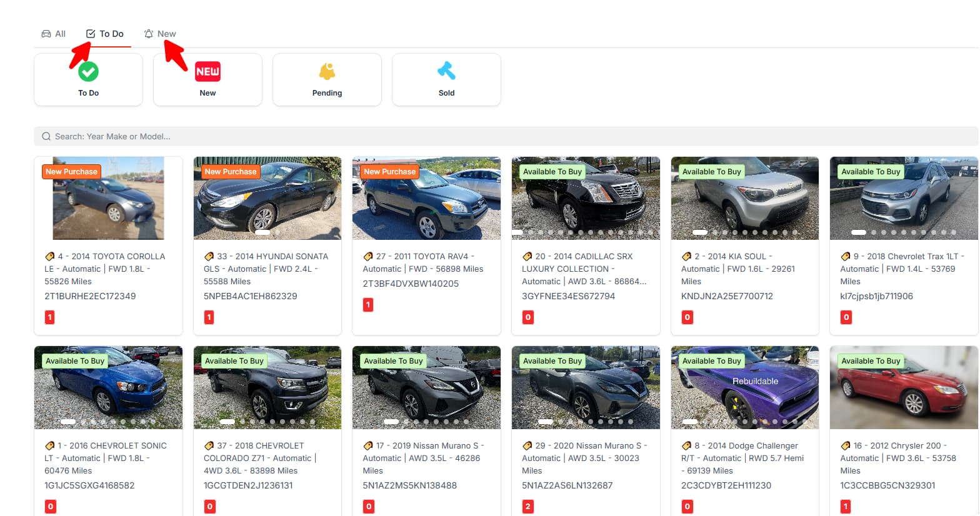This screenshot has height=516, width=980.
Task: Open the New tab with bell icon
Action: pos(160,34)
